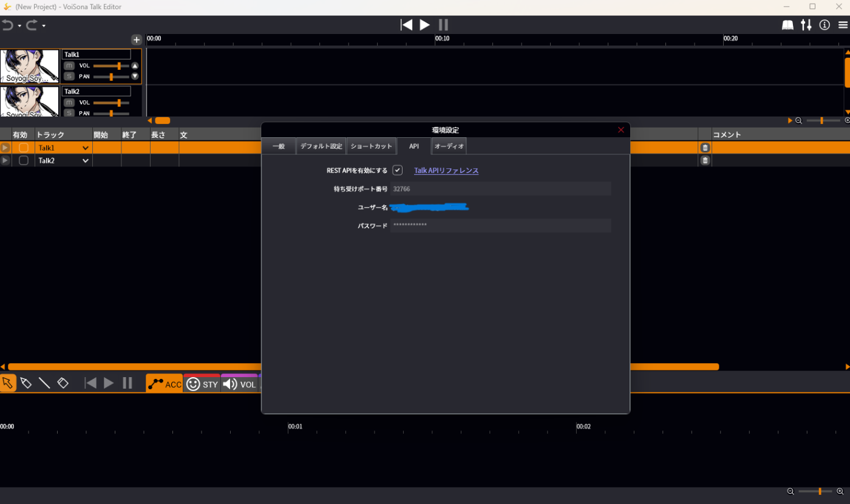
Task: Adjust Talk2 VOL slider
Action: (x=111, y=103)
